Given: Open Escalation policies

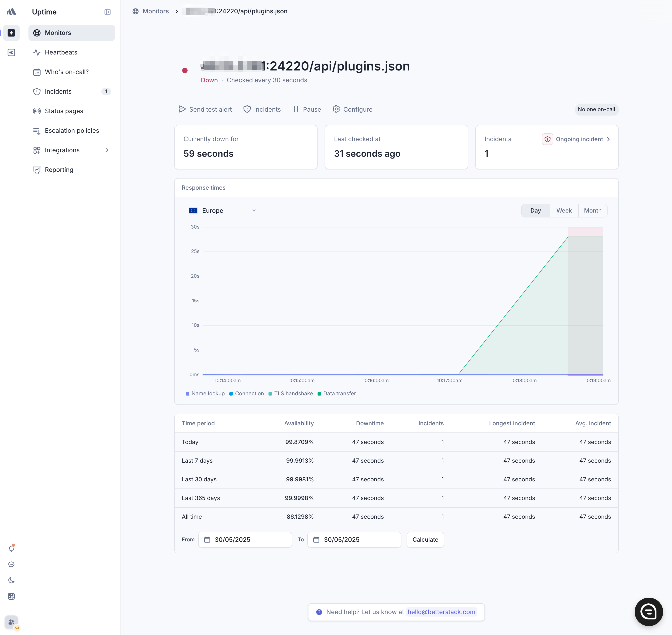Looking at the screenshot, I should pos(72,130).
